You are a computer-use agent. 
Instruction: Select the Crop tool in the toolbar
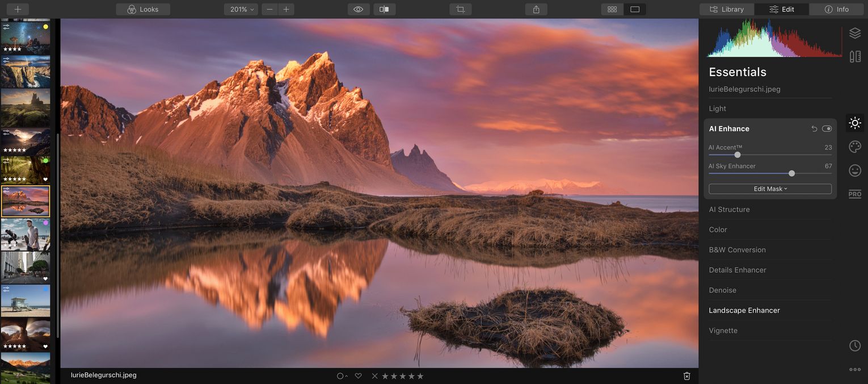coord(460,9)
